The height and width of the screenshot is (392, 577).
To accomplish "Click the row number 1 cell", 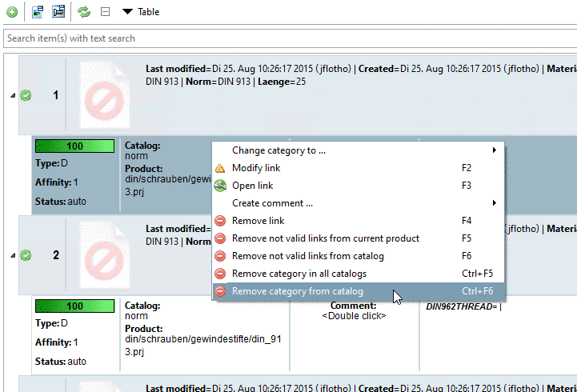I will click(x=55, y=95).
